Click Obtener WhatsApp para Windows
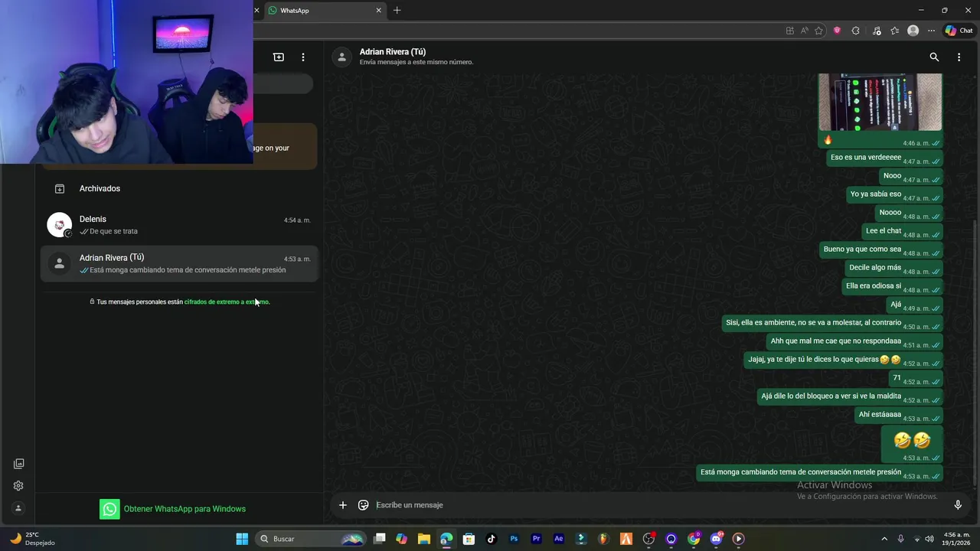 [x=173, y=509]
